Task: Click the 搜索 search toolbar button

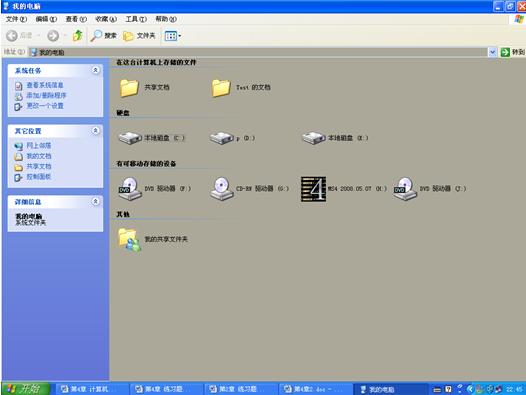Action: click(x=103, y=35)
